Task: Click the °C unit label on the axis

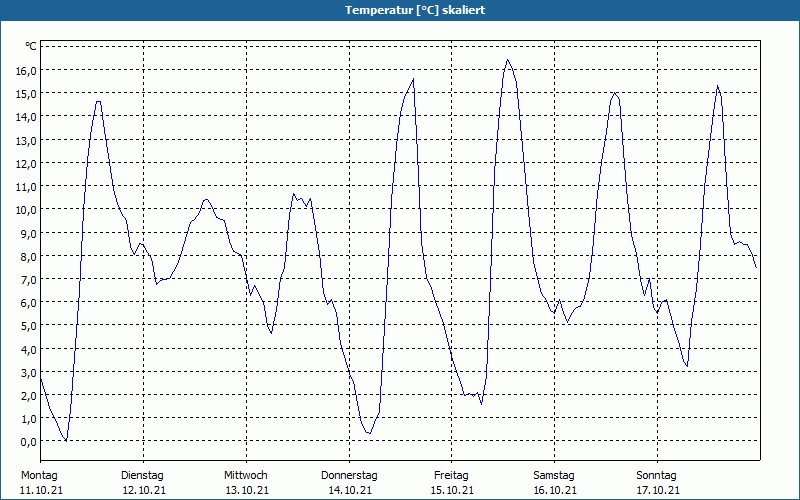Action: (x=31, y=46)
